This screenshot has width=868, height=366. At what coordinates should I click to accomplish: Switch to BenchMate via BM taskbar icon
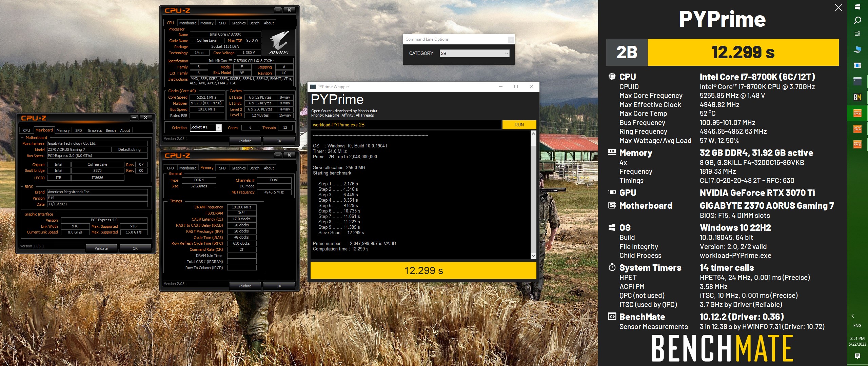pyautogui.click(x=857, y=97)
